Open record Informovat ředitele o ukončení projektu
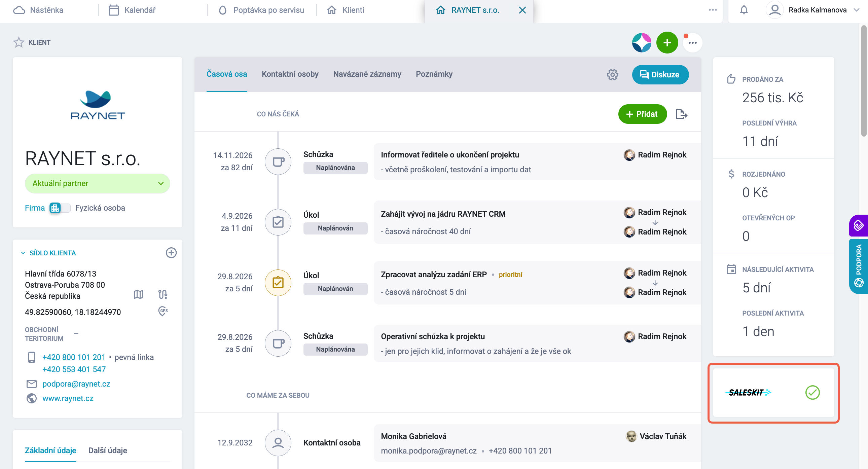Image resolution: width=868 pixels, height=469 pixels. click(x=450, y=155)
